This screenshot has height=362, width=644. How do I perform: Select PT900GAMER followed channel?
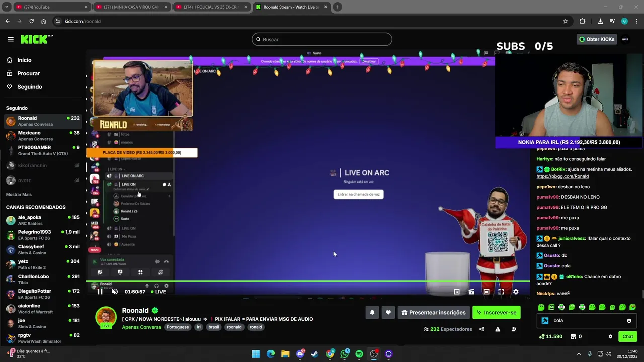pyautogui.click(x=43, y=150)
